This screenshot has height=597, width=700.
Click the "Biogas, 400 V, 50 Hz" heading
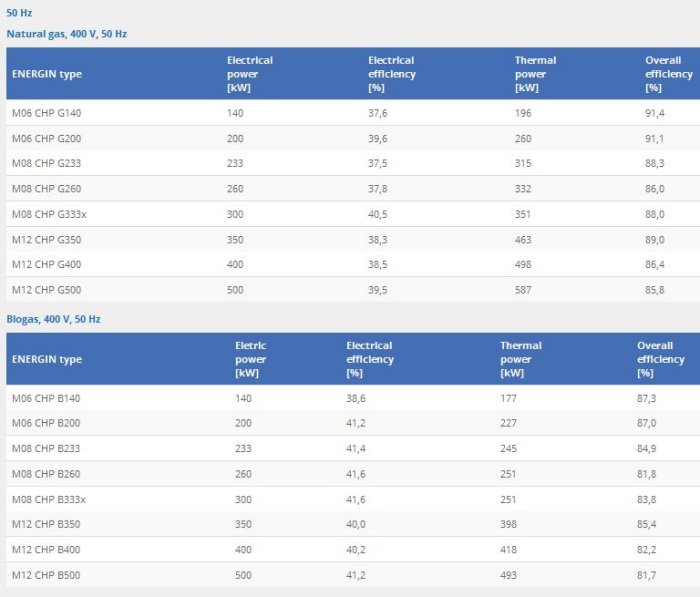pos(54,319)
